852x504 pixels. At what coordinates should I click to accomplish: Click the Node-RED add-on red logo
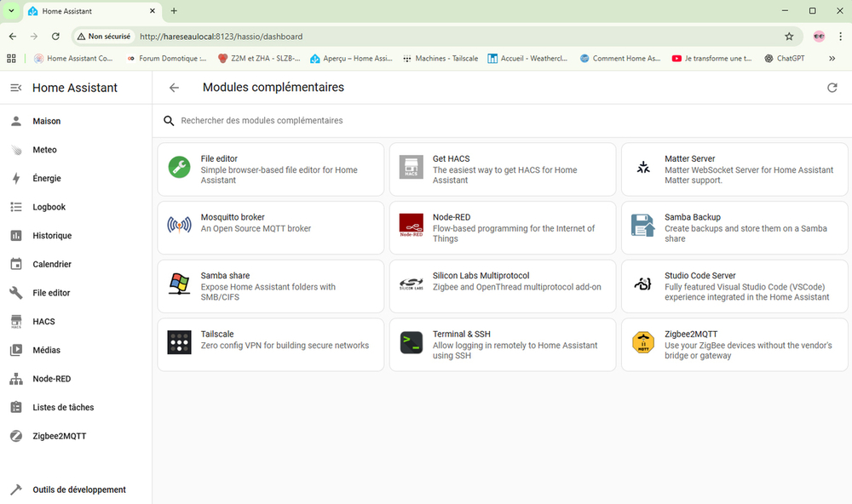point(412,225)
